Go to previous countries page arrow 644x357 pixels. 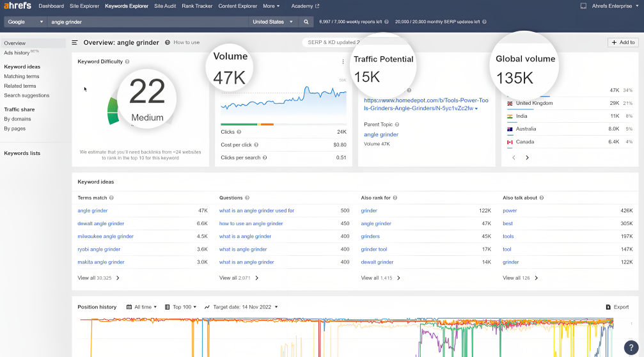pos(514,157)
